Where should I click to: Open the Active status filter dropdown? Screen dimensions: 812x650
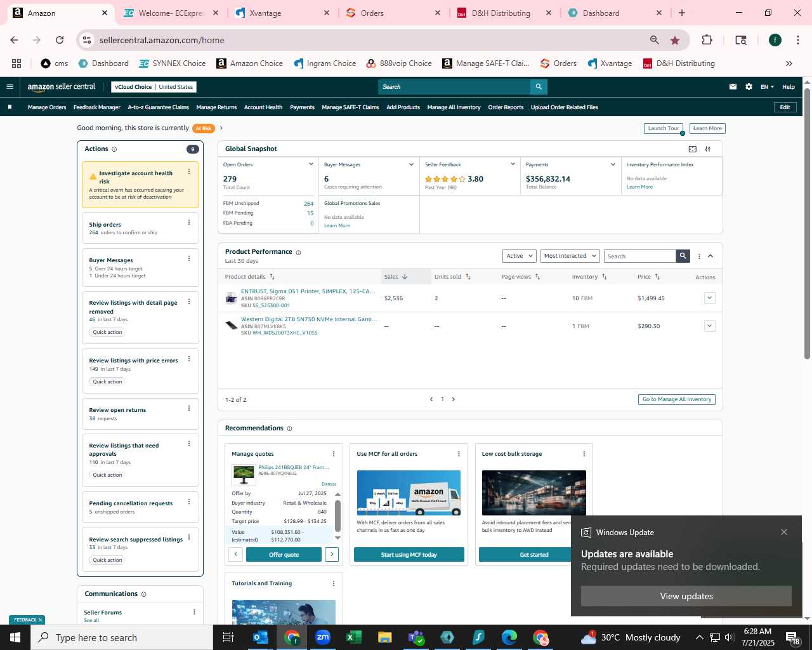coord(520,256)
